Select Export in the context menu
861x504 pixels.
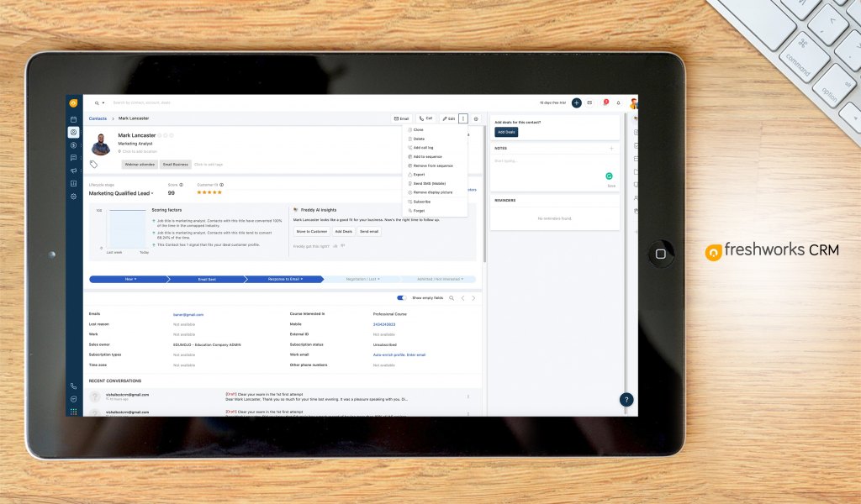(x=419, y=174)
